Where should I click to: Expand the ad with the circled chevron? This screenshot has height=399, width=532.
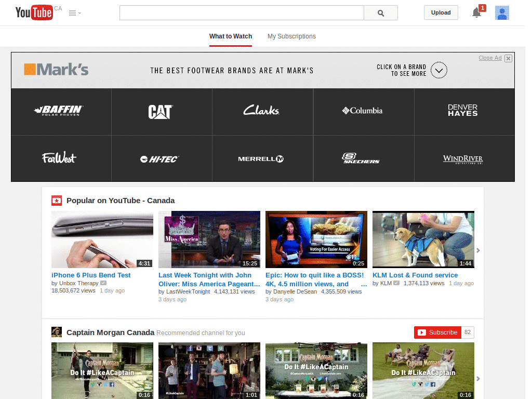(x=438, y=70)
